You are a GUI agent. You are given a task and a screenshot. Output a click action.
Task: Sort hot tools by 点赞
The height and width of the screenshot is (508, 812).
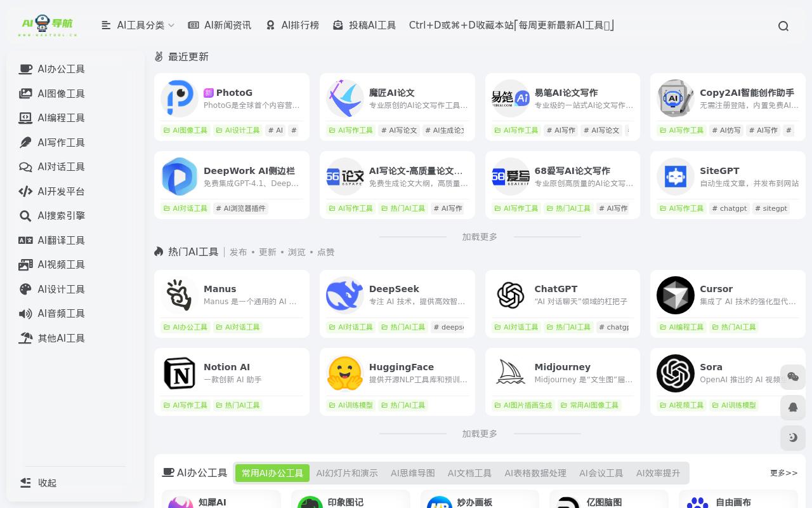pos(326,252)
